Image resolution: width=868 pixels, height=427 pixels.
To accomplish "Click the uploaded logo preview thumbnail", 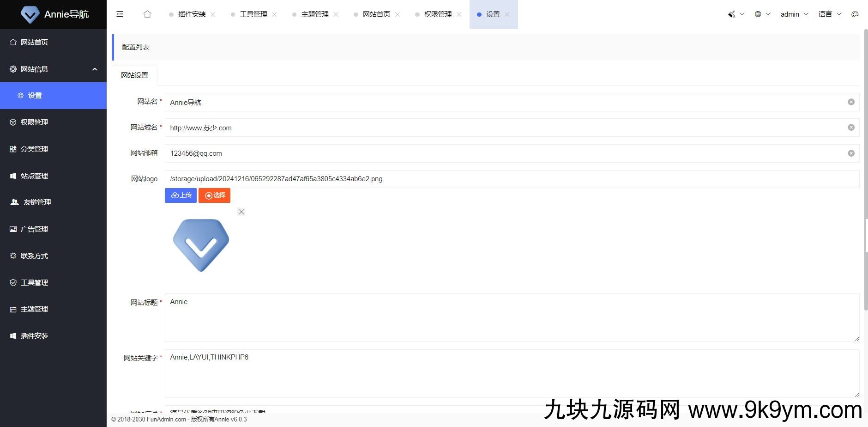I will tap(201, 245).
